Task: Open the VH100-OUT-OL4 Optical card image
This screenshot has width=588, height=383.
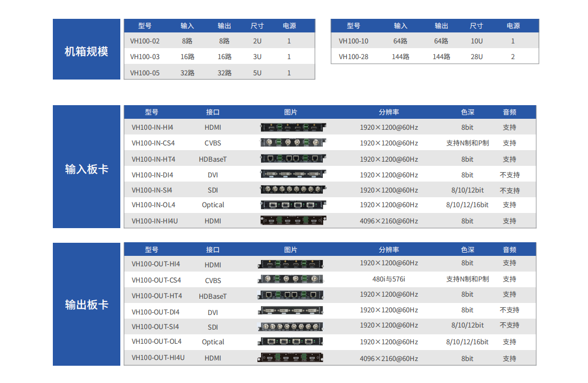Action: tap(290, 342)
